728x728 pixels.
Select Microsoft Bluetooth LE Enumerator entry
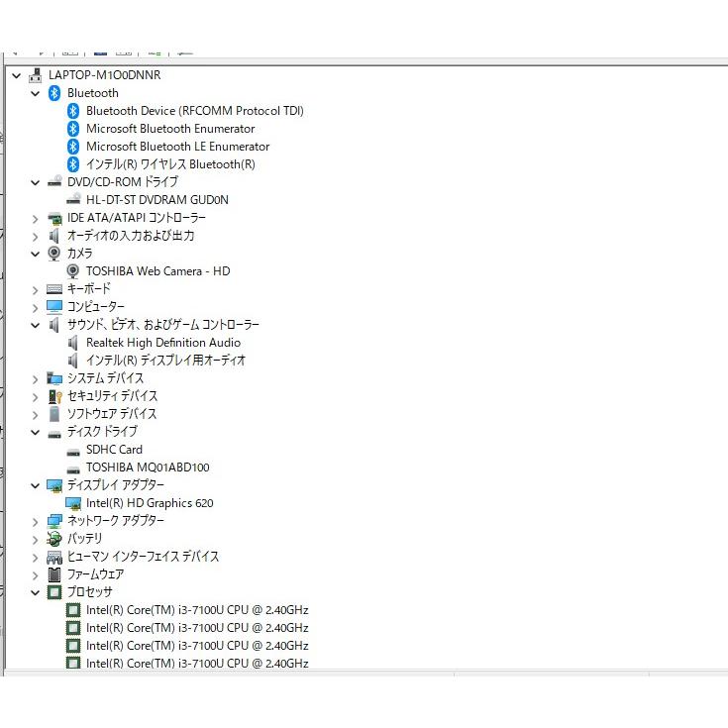pyautogui.click(x=178, y=147)
